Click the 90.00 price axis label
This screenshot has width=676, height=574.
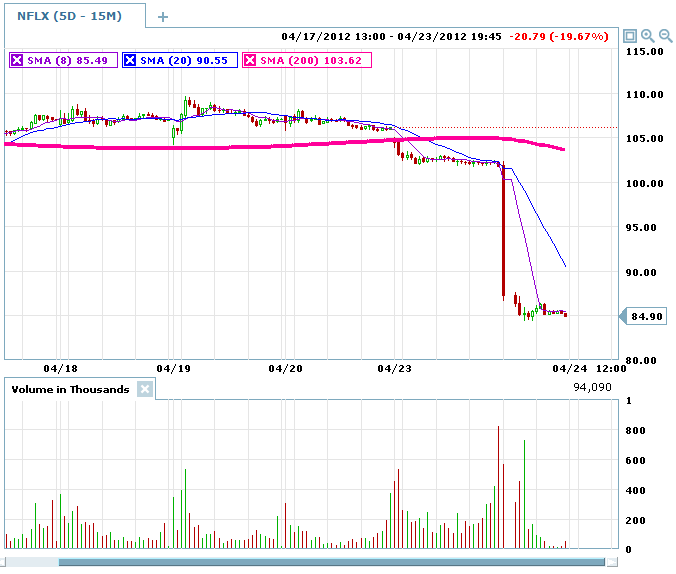641,272
